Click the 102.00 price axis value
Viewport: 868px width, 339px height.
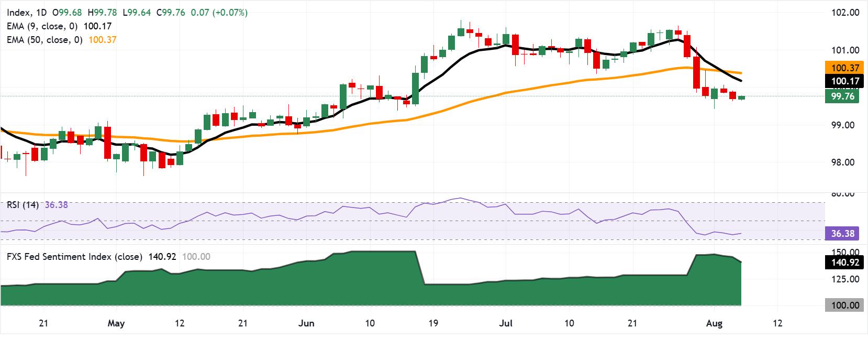coord(845,13)
